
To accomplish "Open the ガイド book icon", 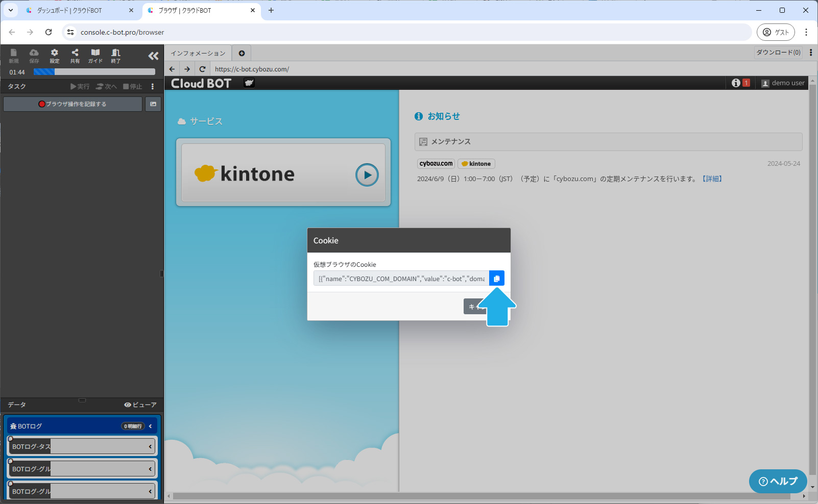I will point(95,56).
